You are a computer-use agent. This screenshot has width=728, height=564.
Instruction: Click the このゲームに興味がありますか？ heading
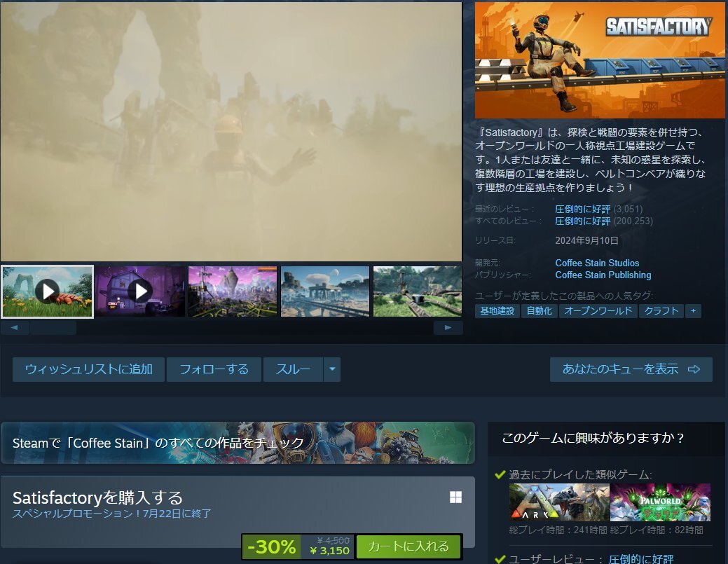pyautogui.click(x=593, y=438)
